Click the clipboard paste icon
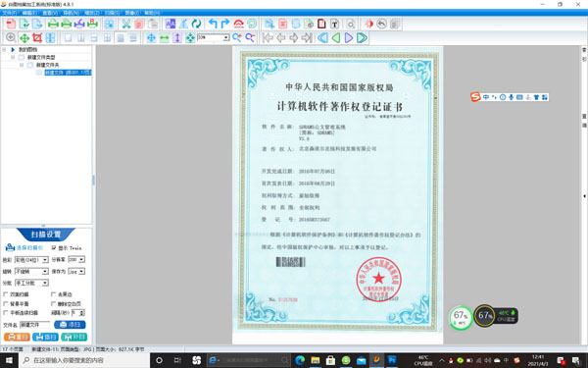 153,24
